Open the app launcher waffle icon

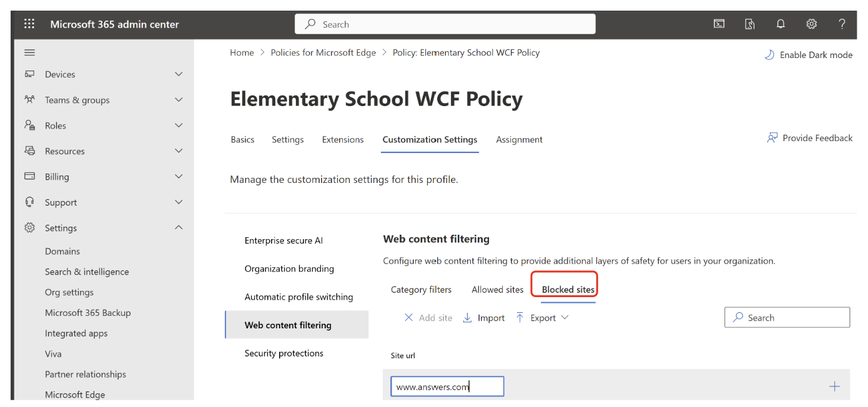coord(29,24)
